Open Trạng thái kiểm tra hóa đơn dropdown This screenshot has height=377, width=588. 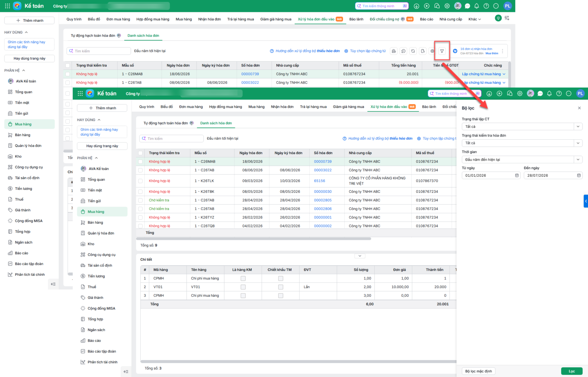point(522,143)
